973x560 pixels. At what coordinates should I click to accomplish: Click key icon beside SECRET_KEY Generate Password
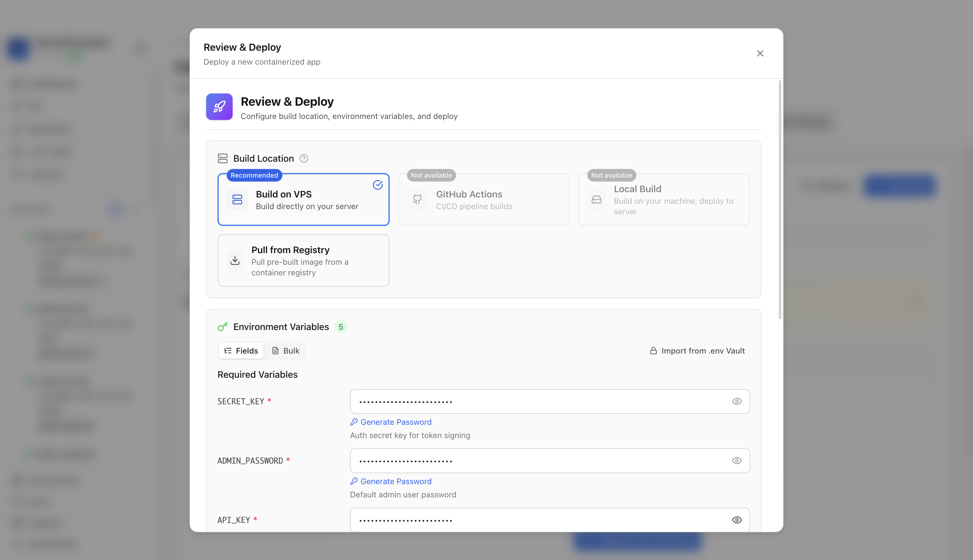(354, 422)
